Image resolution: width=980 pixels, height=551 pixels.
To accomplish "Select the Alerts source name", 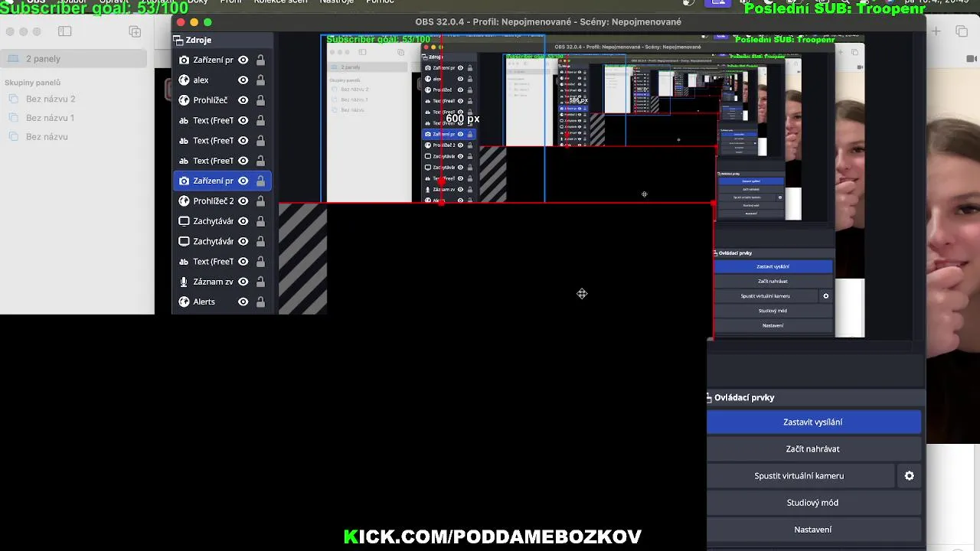I will [204, 302].
